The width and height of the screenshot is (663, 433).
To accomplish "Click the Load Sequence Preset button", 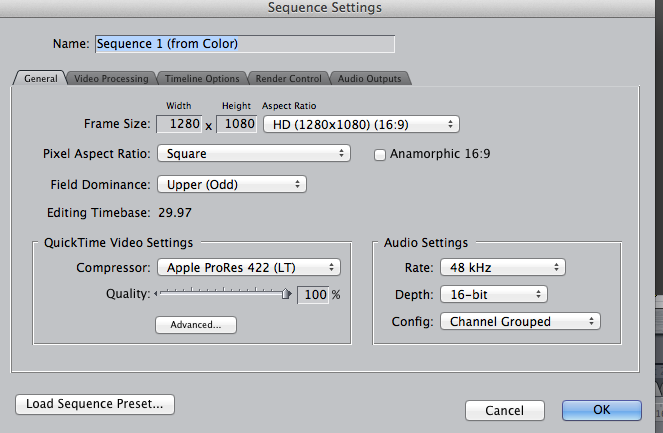I will pyautogui.click(x=95, y=404).
